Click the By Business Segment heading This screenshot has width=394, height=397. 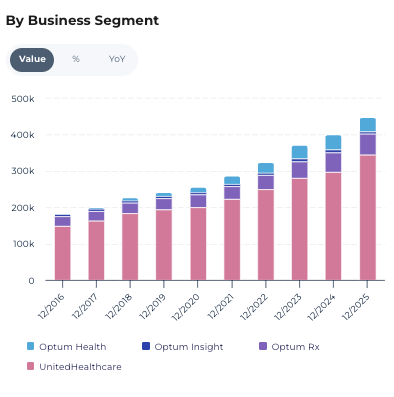tap(82, 21)
